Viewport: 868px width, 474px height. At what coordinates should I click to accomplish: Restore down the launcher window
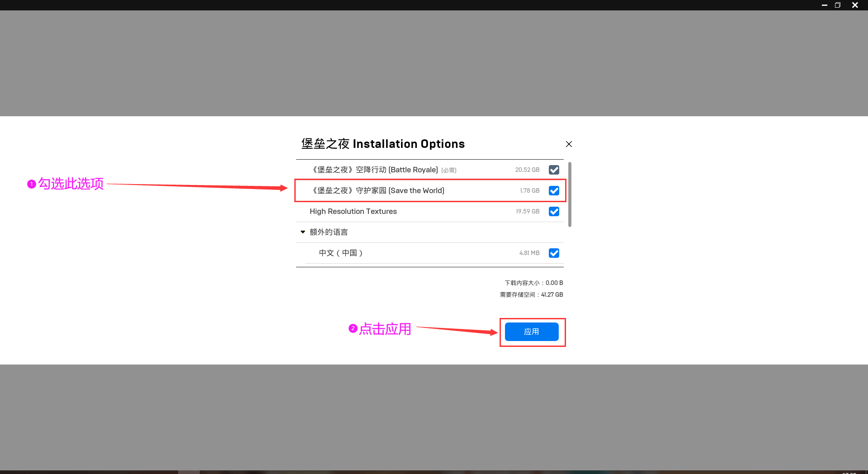pyautogui.click(x=838, y=5)
